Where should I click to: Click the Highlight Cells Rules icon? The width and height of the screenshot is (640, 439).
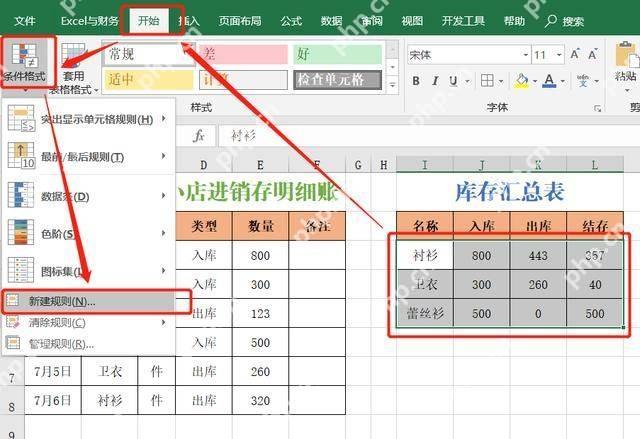tap(21, 118)
